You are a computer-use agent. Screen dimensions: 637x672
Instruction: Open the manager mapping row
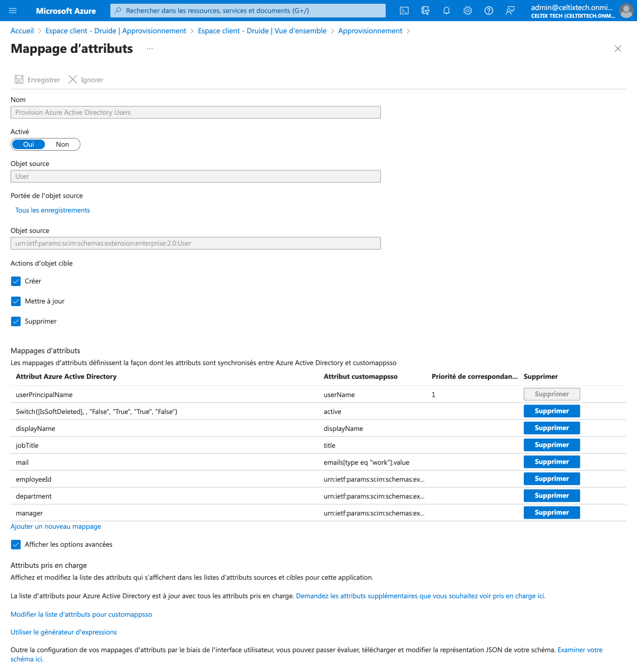coord(319,513)
